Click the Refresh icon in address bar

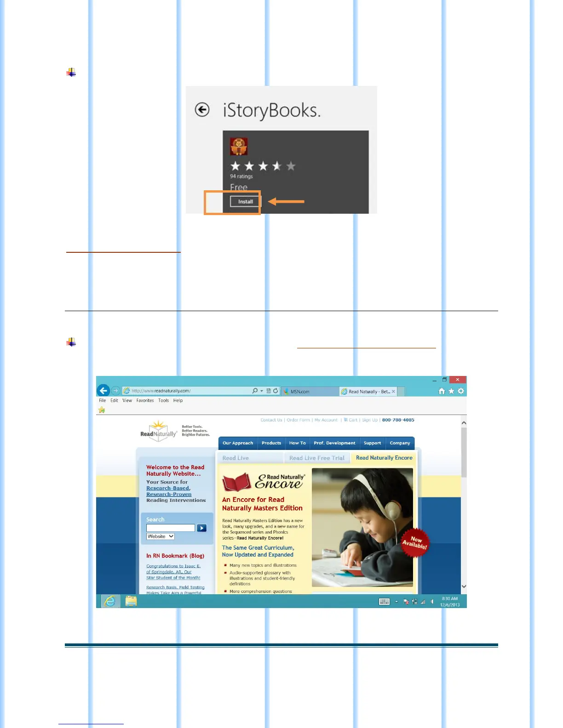(276, 391)
